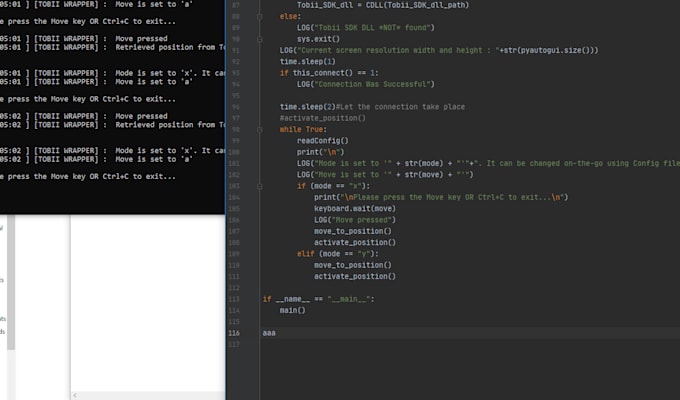Click the LOG("Connection Was Successful") line
Screen dimensions: 680x400
pyautogui.click(x=366, y=84)
